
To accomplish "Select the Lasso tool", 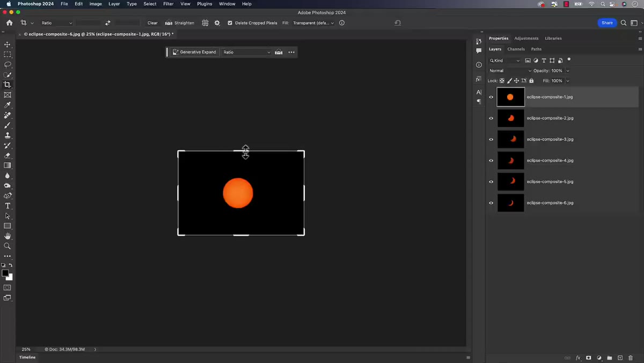I will coord(8,64).
